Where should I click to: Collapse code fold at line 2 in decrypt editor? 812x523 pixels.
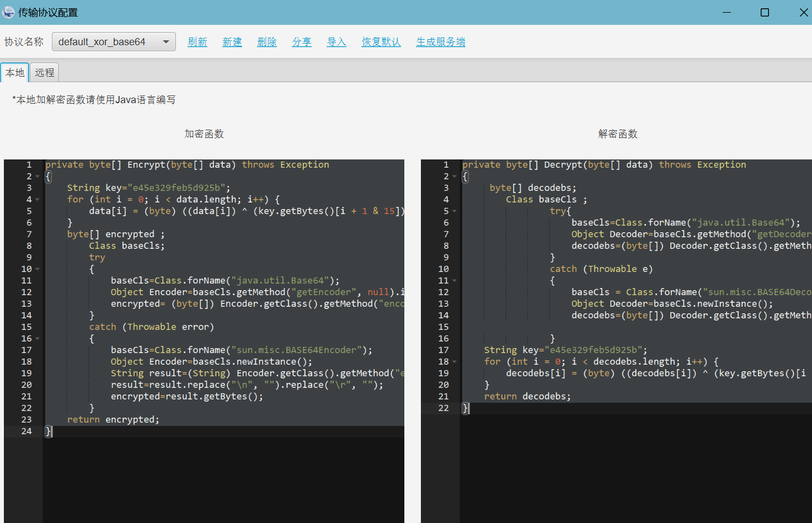(455, 177)
